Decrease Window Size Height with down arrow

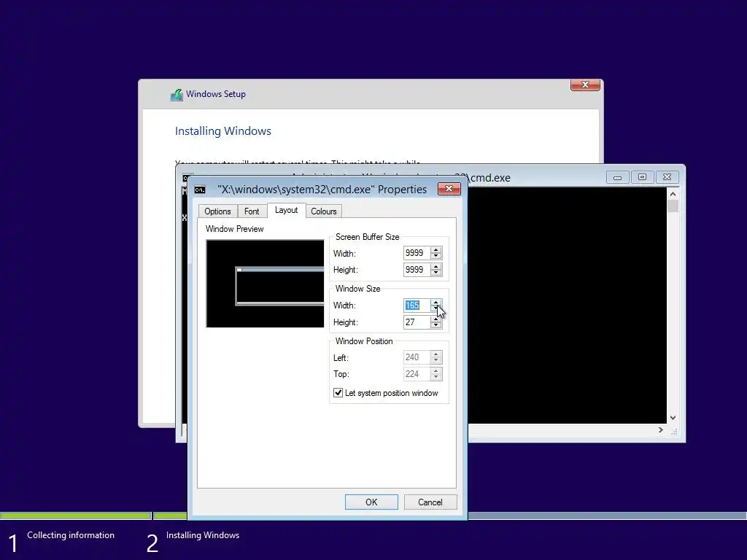436,326
